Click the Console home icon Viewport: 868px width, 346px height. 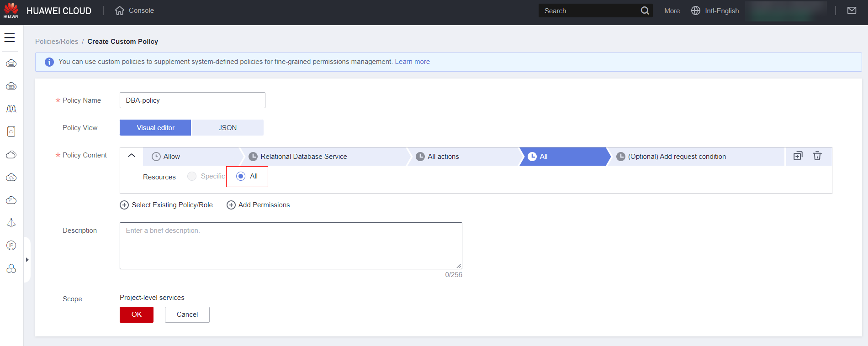(120, 10)
